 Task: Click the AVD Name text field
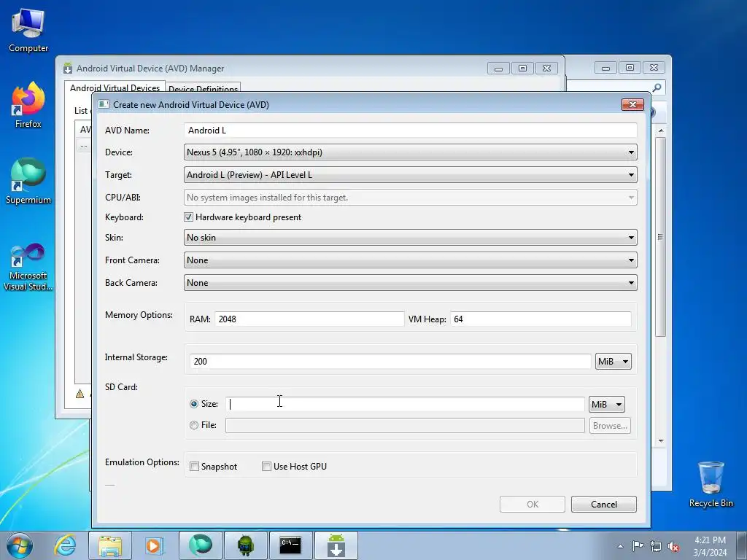(410, 131)
